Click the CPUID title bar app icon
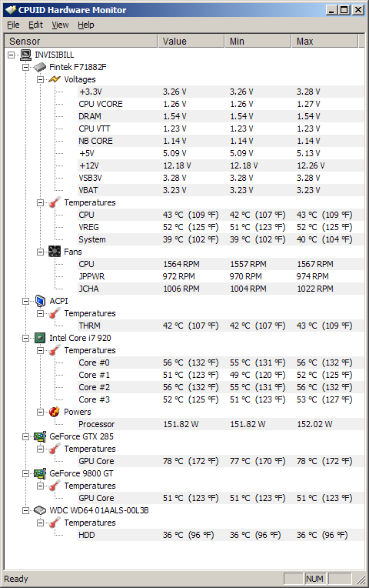Screen dimensions: 369x588 click(x=11, y=10)
